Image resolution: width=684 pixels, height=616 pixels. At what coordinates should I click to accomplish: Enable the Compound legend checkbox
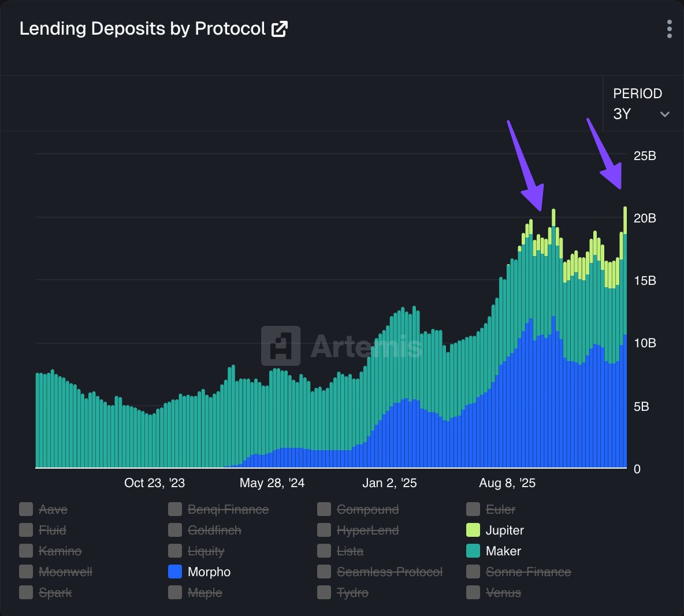point(324,509)
